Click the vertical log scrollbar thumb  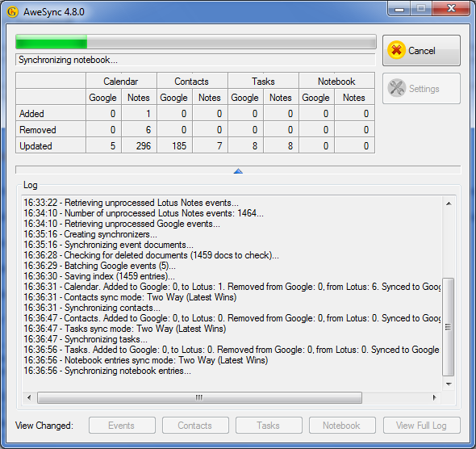(449, 327)
